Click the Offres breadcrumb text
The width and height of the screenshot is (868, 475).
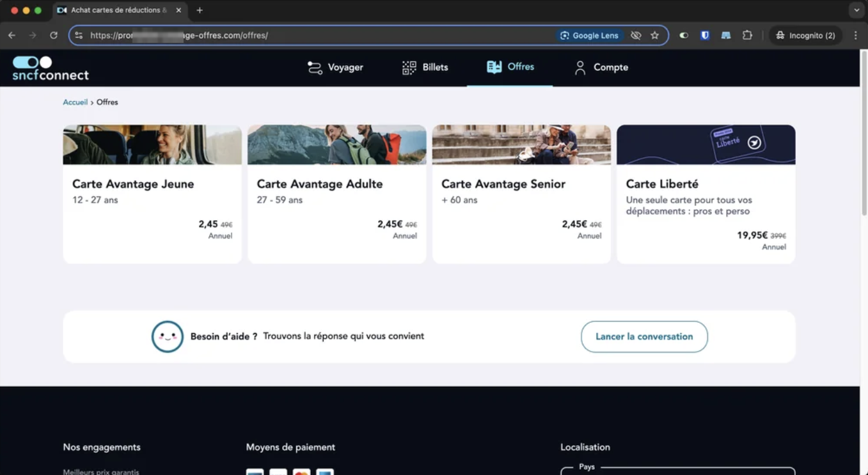(x=107, y=102)
